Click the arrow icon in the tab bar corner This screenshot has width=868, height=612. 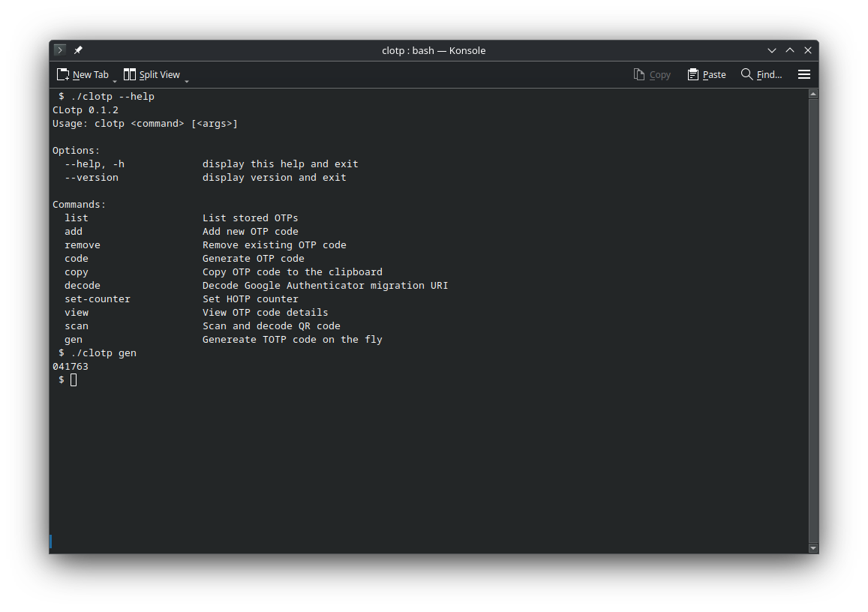point(59,49)
